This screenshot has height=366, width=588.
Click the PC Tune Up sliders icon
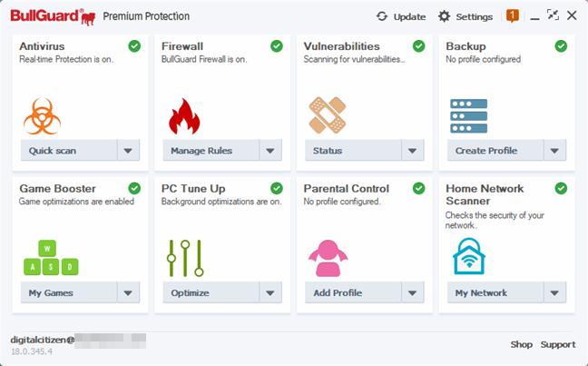[x=185, y=258]
